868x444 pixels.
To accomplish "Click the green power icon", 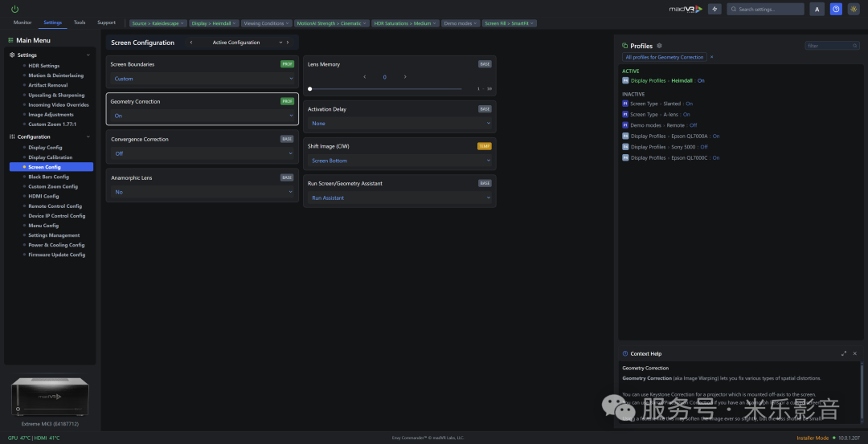I will pyautogui.click(x=14, y=9).
